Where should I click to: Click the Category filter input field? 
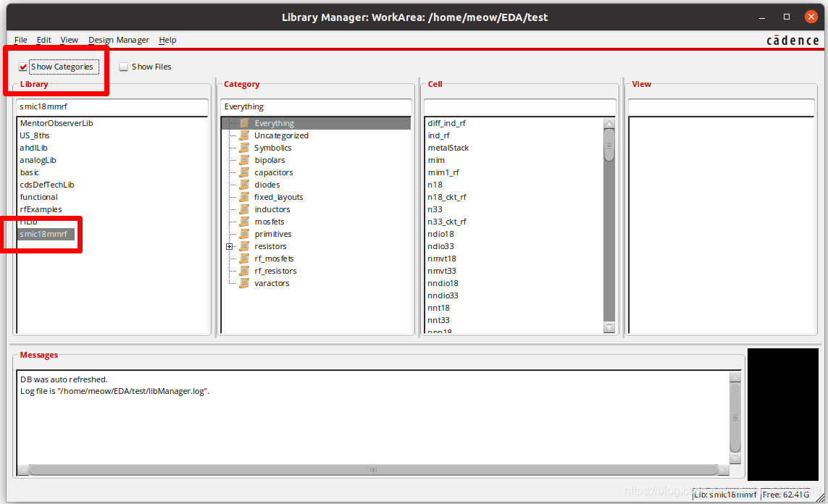click(x=316, y=107)
